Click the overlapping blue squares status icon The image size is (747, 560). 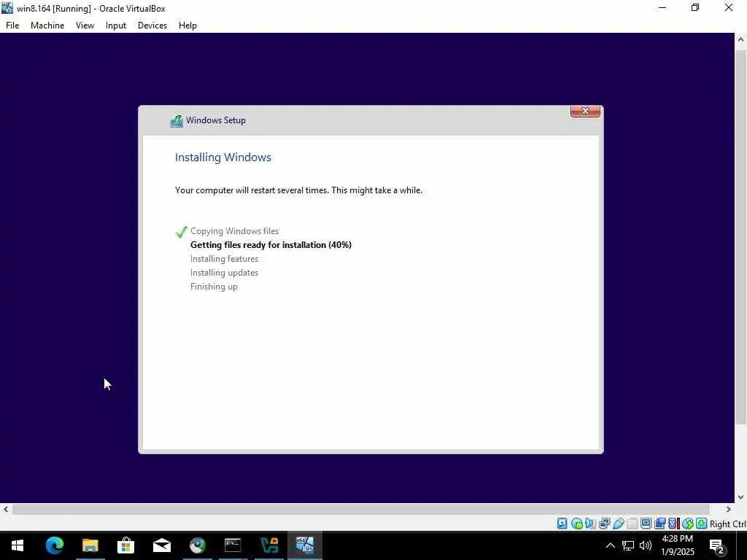659,524
